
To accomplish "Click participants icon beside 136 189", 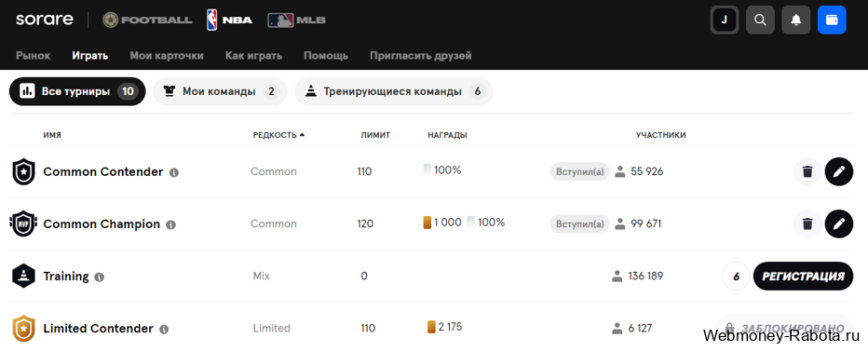I will coord(617,276).
